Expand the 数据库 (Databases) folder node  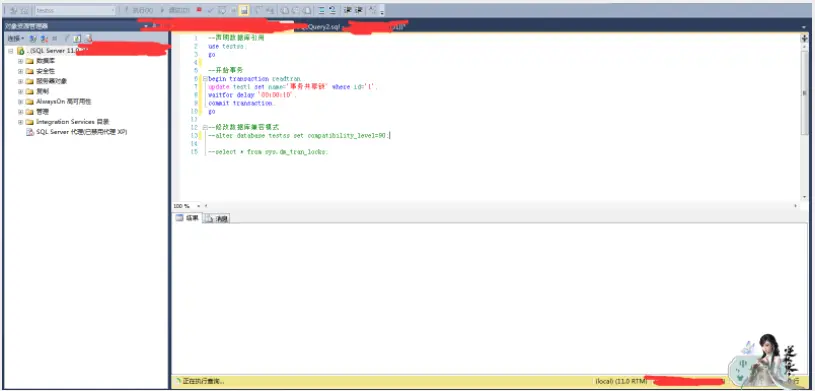click(x=20, y=61)
